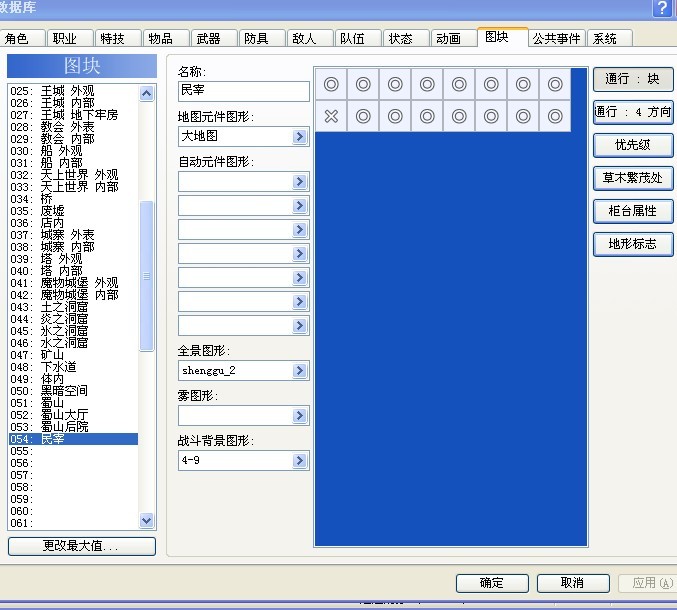Click the tileset list scrollbar thumb
The image size is (677, 610).
pyautogui.click(x=147, y=276)
